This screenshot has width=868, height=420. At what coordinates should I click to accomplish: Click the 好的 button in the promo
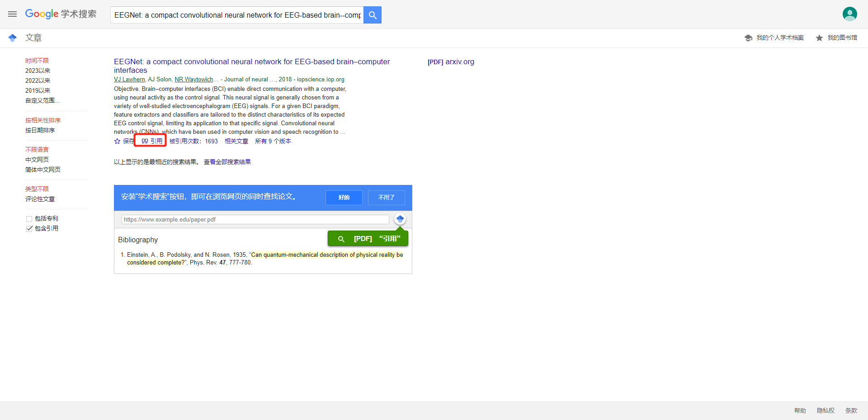(344, 198)
